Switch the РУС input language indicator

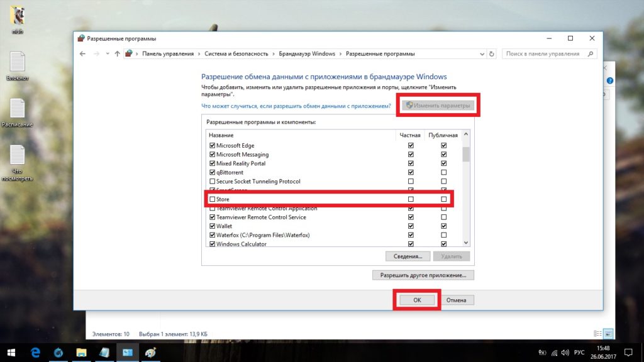pos(579,353)
